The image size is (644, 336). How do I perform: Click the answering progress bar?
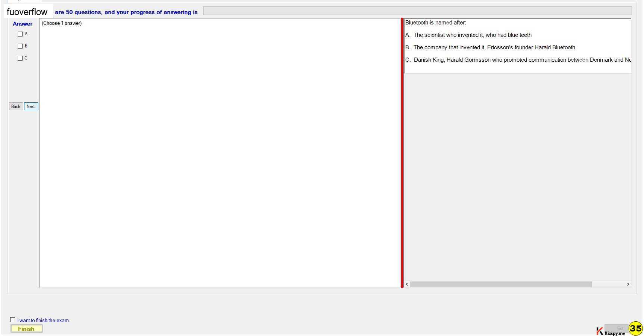[417, 11]
